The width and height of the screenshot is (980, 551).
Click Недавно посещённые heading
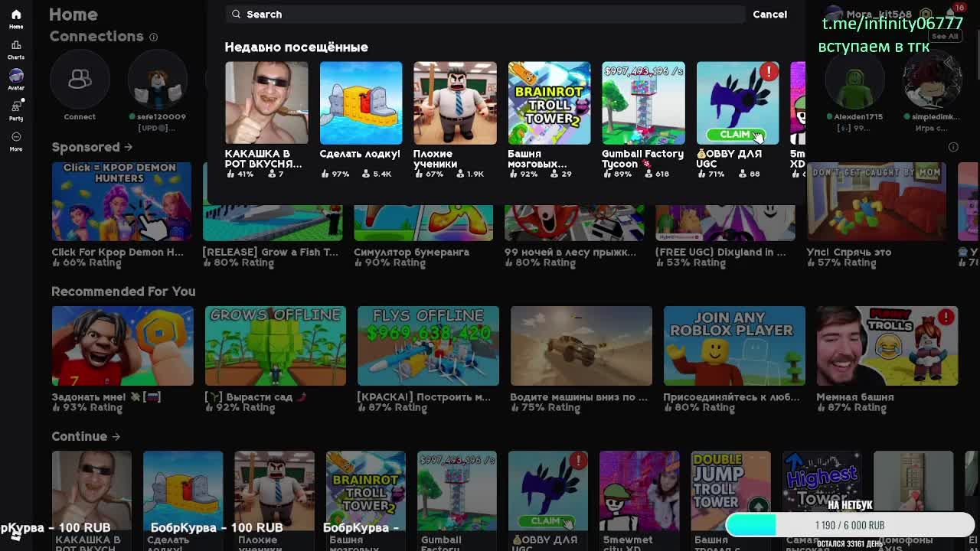tap(296, 47)
